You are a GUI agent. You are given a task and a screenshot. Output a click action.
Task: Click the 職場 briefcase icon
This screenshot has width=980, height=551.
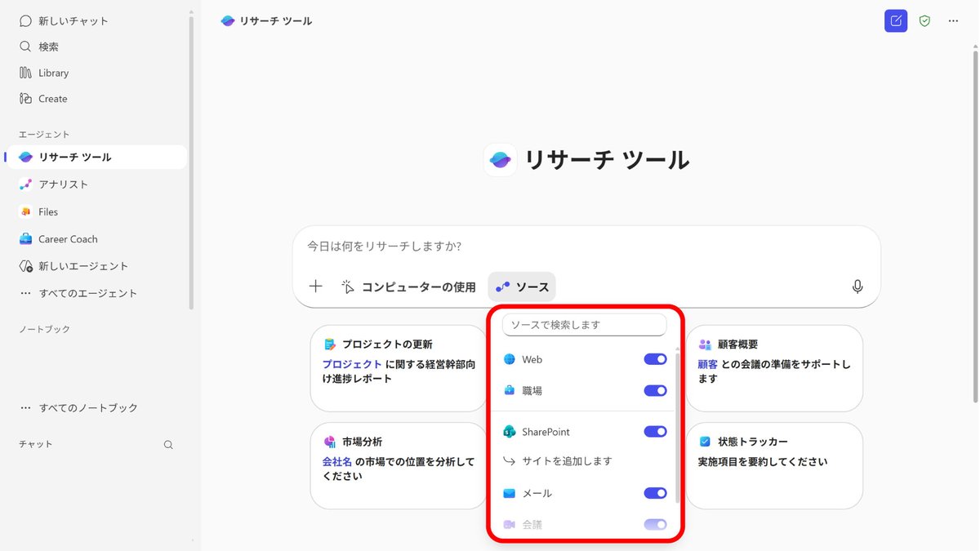510,391
